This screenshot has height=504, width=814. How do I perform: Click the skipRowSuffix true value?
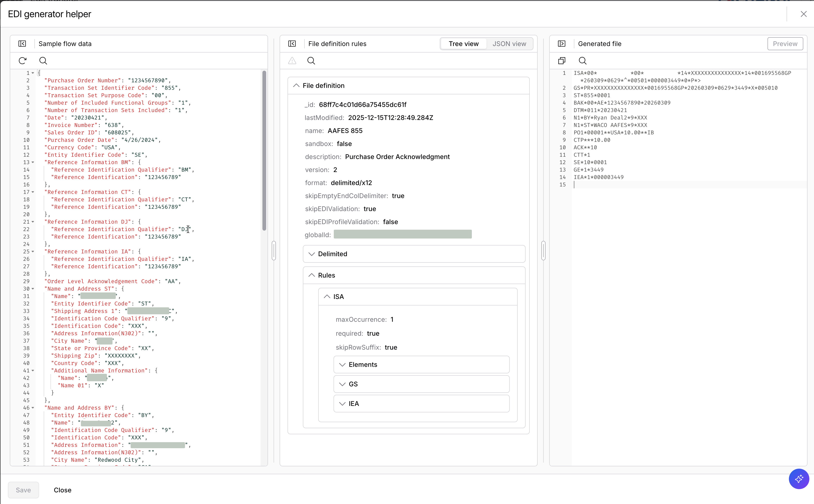(391, 347)
